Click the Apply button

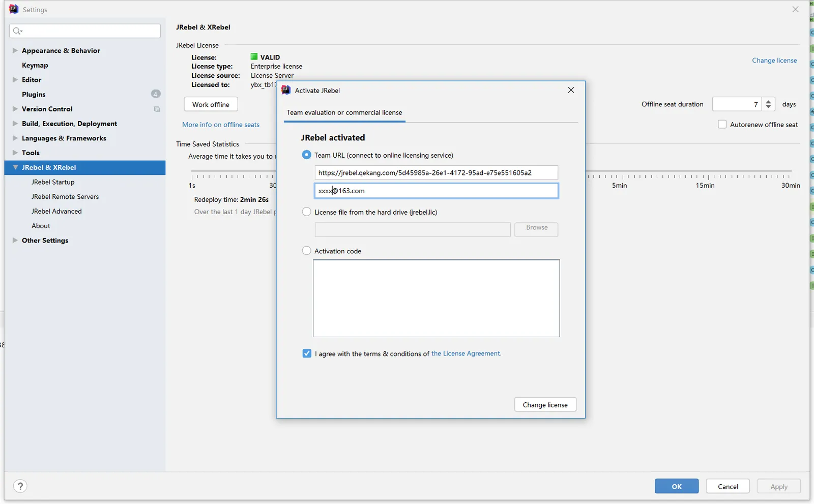click(779, 486)
